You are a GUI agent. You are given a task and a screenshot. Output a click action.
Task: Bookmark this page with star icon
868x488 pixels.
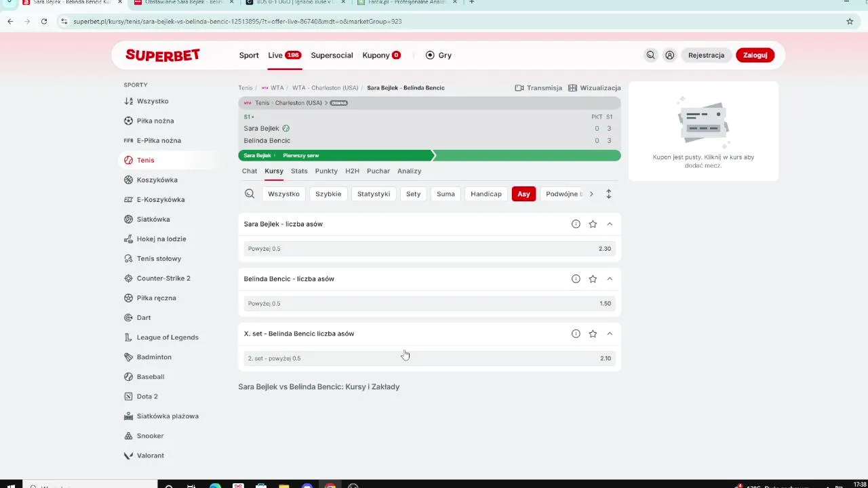850,22
